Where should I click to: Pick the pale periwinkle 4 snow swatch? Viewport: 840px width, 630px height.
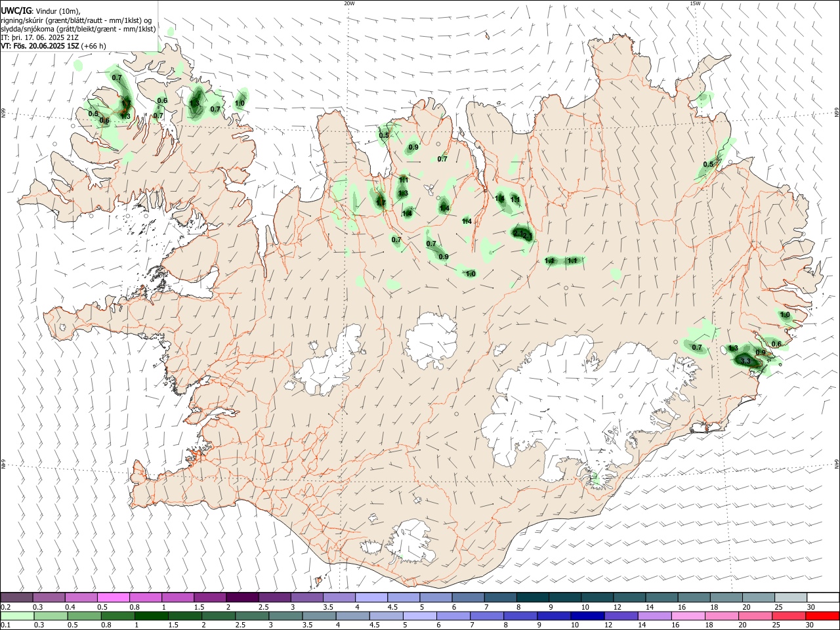tap(371, 597)
